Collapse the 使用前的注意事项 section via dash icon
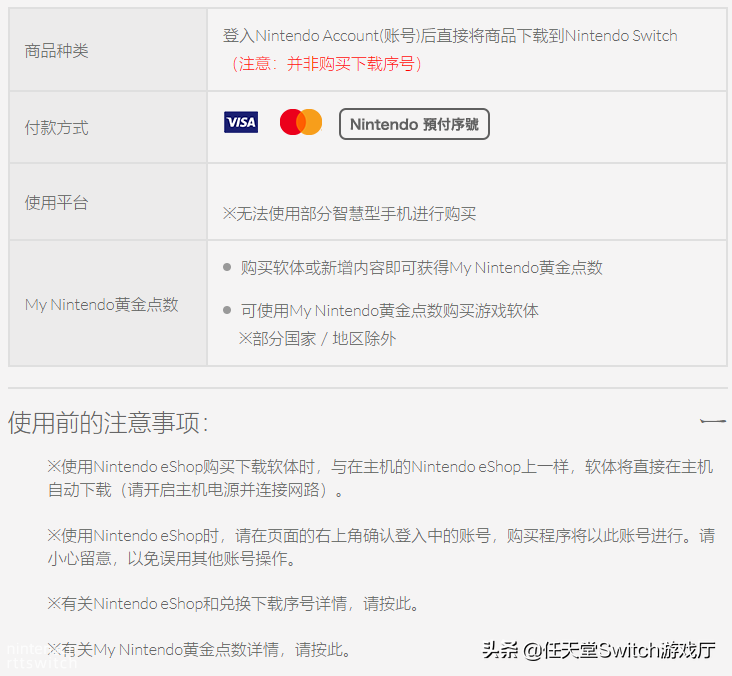Screen dimensions: 732x676 click(713, 422)
